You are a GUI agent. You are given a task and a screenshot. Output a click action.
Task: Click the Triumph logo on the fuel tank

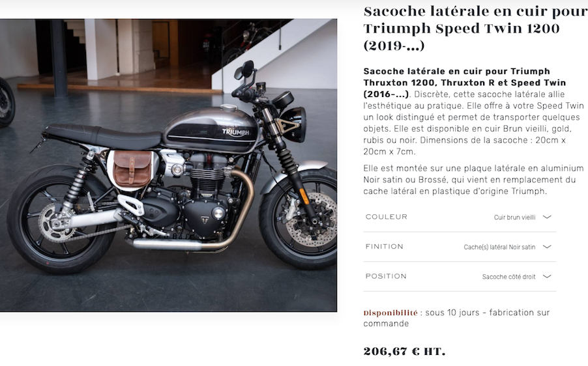pyautogui.click(x=235, y=132)
